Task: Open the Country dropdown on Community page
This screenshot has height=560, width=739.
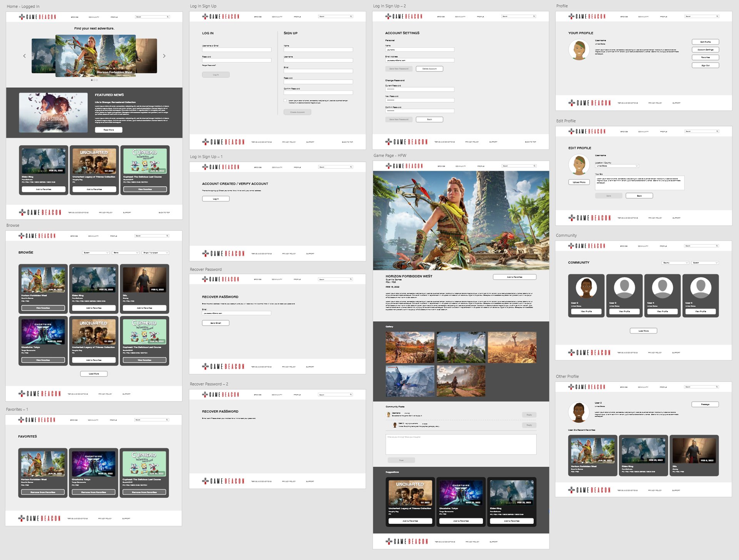Action: 675,263
